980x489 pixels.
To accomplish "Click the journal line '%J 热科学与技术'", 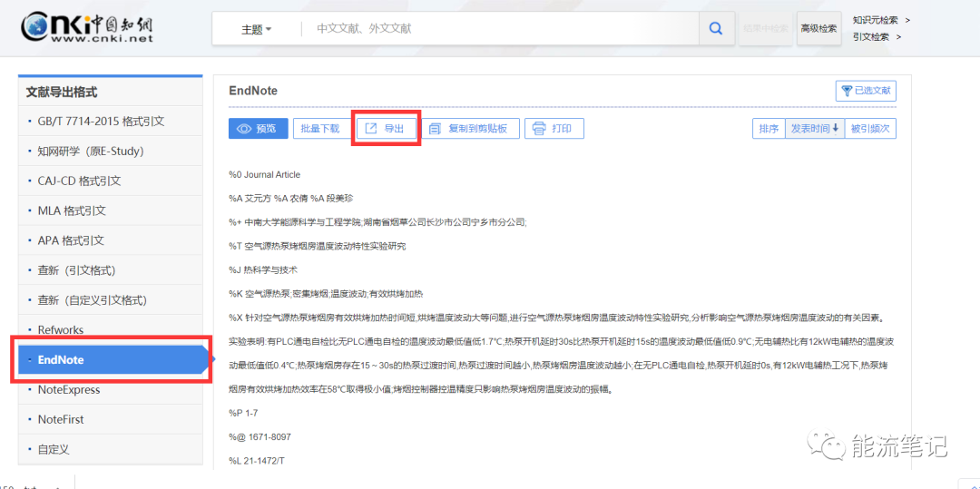I will pos(263,269).
